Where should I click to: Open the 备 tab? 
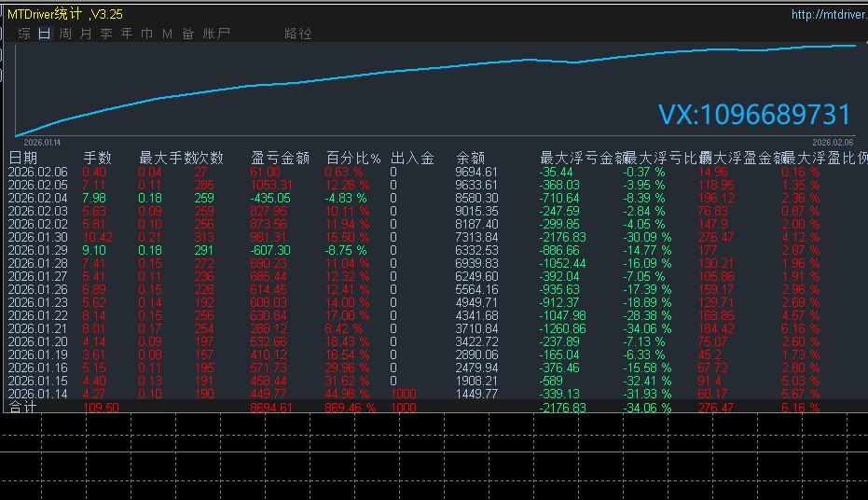(x=187, y=34)
